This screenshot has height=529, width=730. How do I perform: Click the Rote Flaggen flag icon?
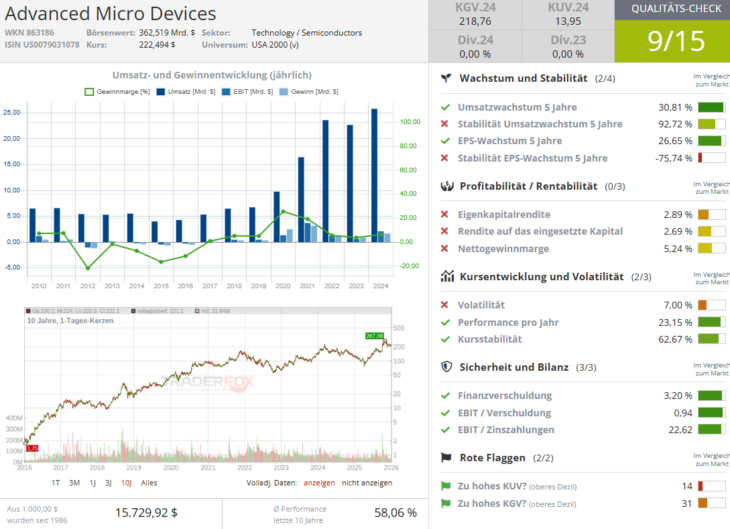[x=446, y=457]
